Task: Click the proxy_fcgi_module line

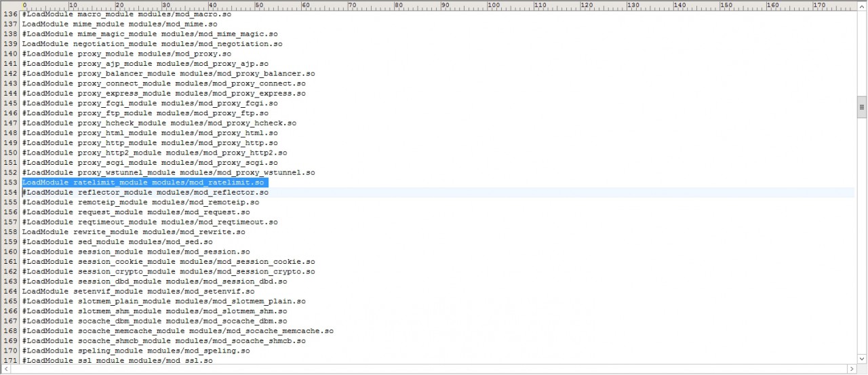Action: point(150,103)
